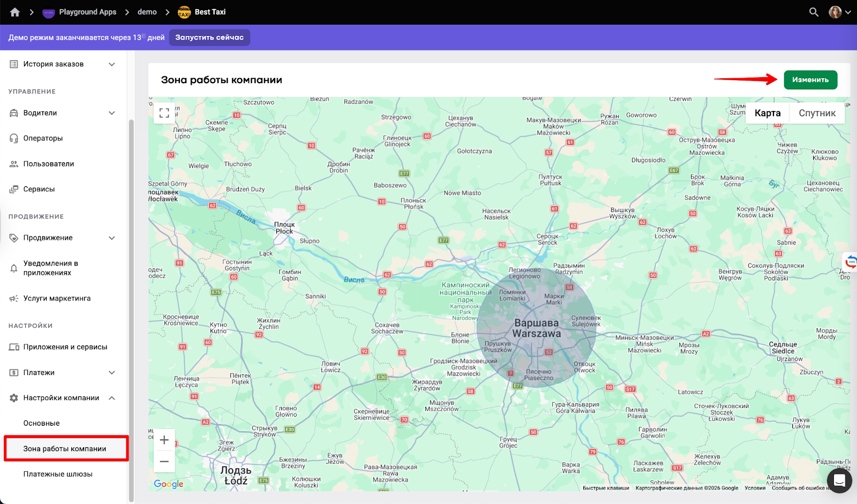Select Зона работы компании menu item
The height and width of the screenshot is (504, 857).
[x=66, y=449]
